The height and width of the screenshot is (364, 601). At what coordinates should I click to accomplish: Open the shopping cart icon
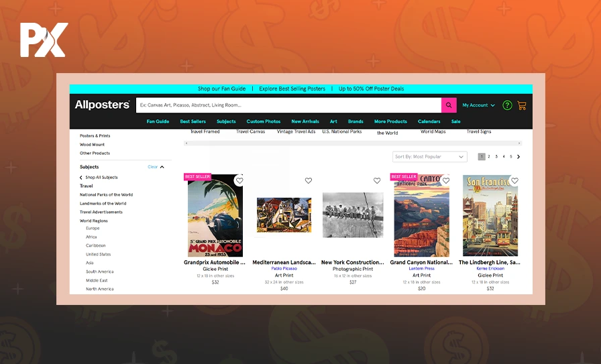point(521,105)
